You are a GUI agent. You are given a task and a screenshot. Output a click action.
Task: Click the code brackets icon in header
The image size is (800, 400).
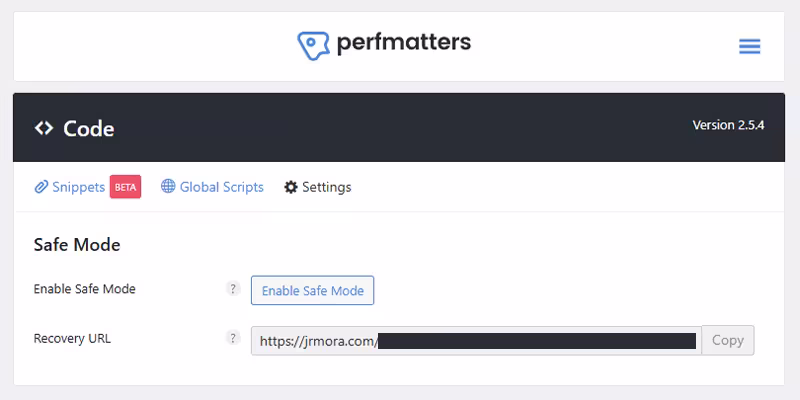[x=43, y=128]
